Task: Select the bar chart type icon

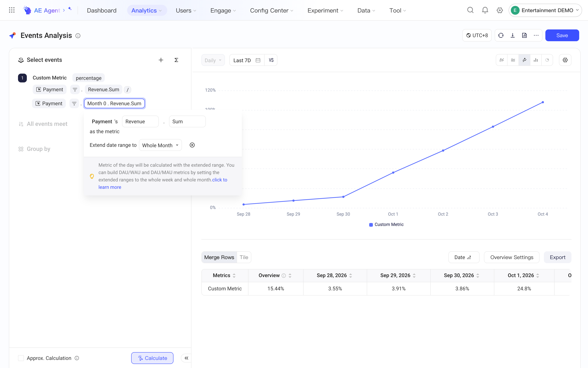Action: [536, 60]
